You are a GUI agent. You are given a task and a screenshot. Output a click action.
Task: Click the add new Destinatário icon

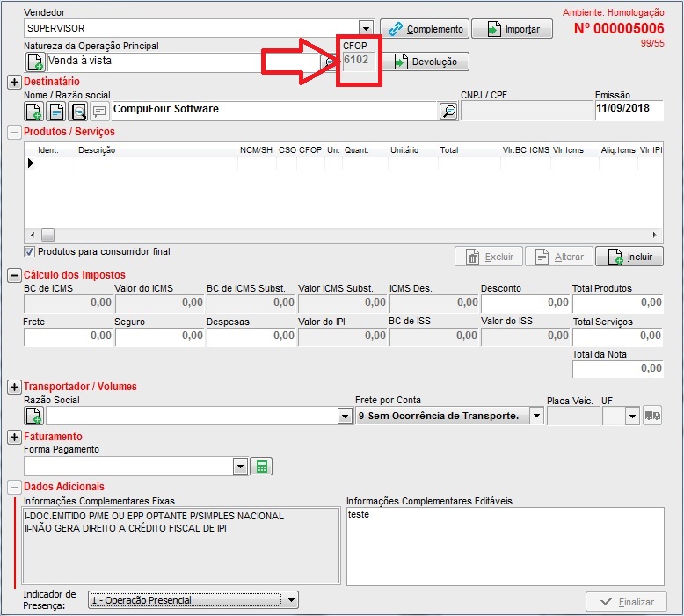[35, 111]
